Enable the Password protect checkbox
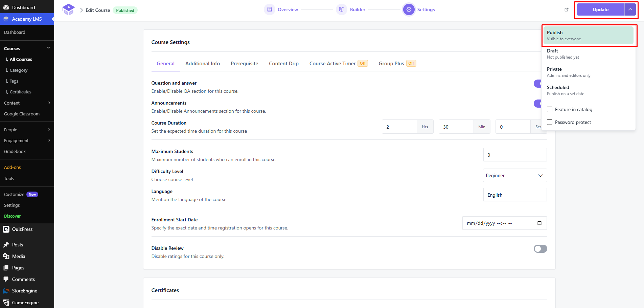Screen dimensions: 644x308 tap(550, 122)
